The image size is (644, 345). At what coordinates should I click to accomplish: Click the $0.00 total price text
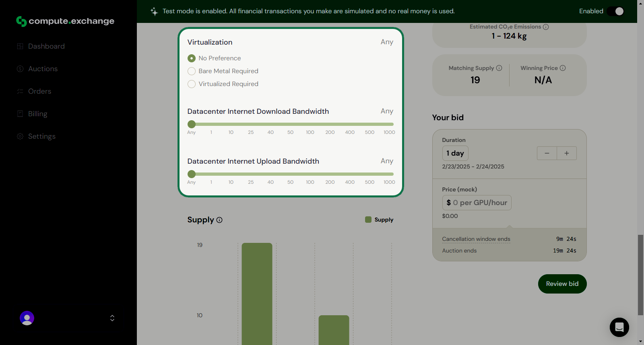point(450,216)
